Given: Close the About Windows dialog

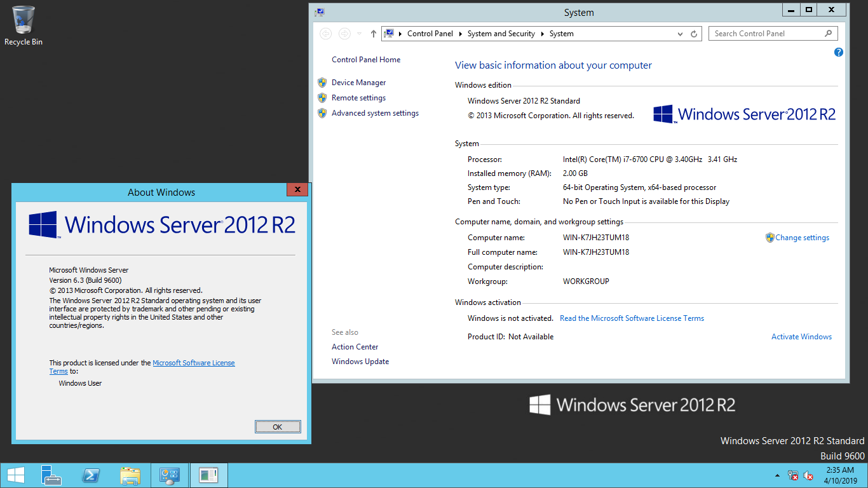Looking at the screenshot, I should pos(297,189).
